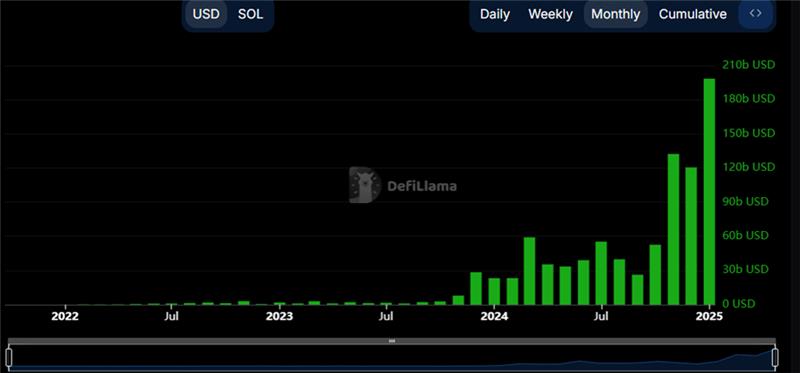The height and width of the screenshot is (373, 800).
Task: Click the mini overview chart in range slider
Action: click(x=392, y=357)
